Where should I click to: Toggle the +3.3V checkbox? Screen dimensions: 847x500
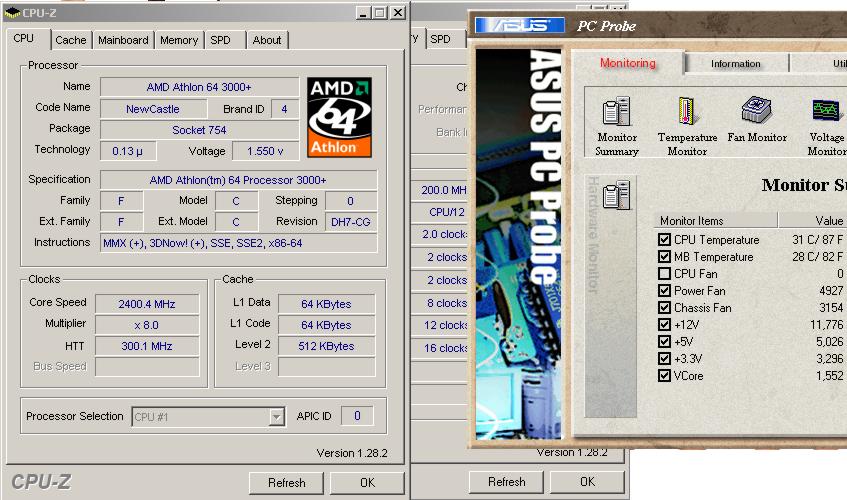click(664, 359)
